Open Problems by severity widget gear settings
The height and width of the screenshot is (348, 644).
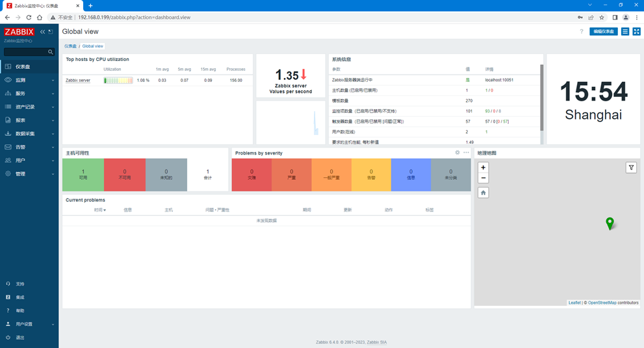coord(457,152)
